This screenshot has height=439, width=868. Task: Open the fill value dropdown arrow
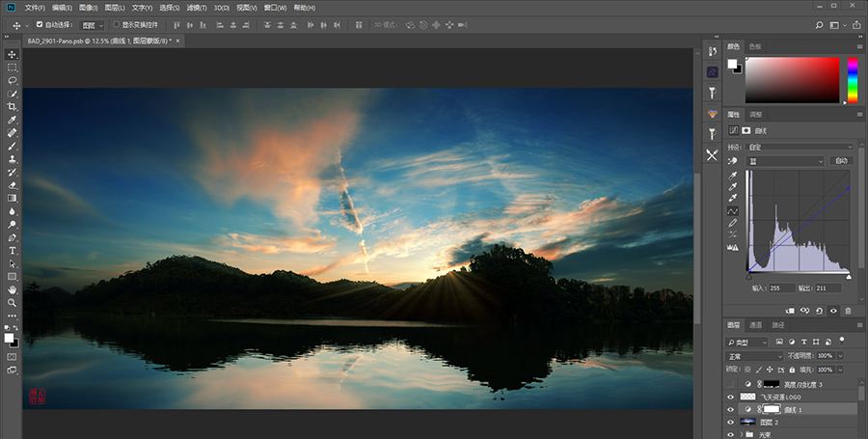[840, 370]
